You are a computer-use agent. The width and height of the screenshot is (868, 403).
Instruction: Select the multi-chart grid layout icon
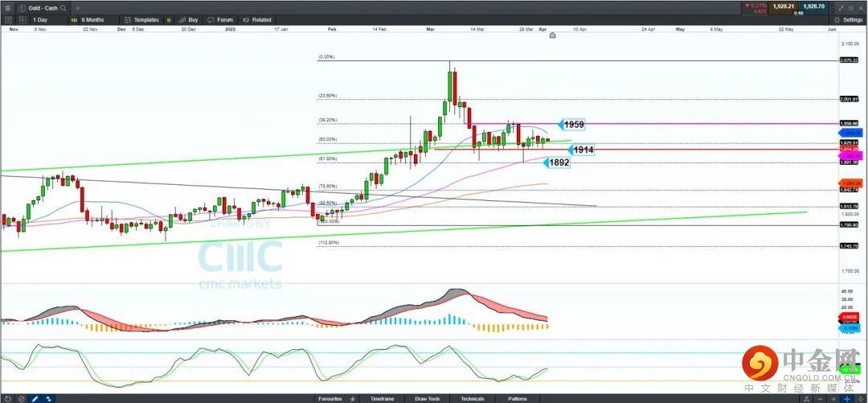(x=22, y=20)
